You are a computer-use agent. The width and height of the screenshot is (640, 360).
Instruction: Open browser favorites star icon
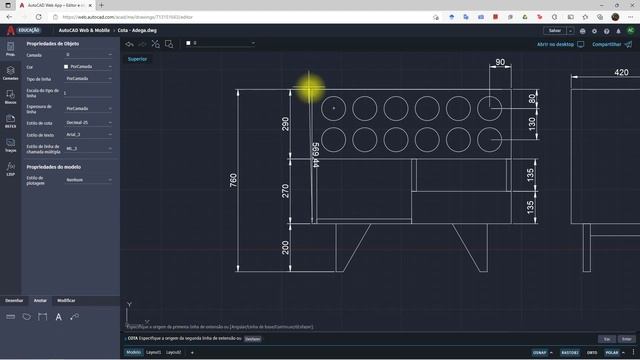click(x=585, y=17)
